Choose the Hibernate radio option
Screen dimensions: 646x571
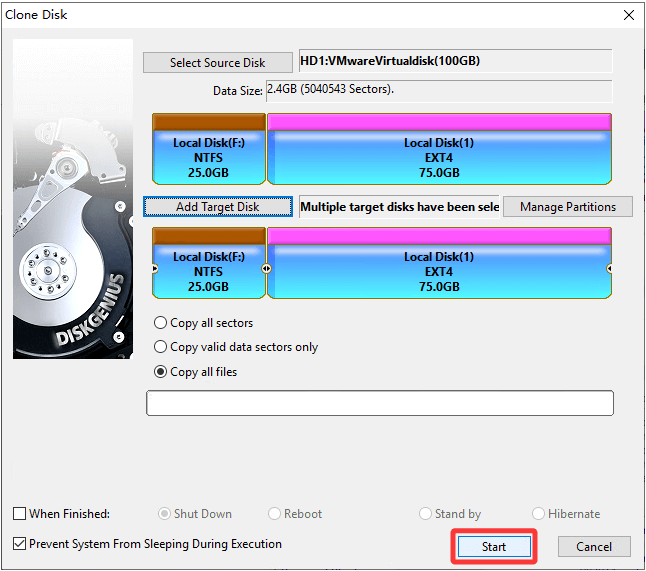click(x=539, y=514)
